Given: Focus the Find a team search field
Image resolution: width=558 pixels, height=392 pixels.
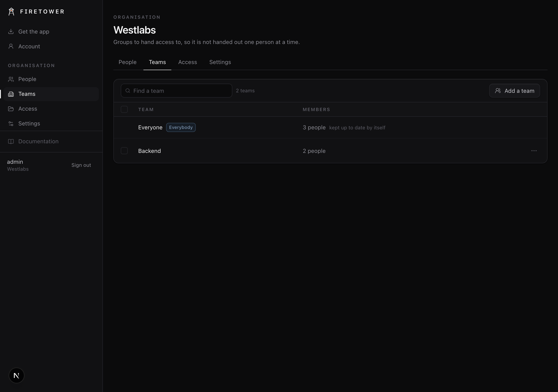Looking at the screenshot, I should point(176,91).
